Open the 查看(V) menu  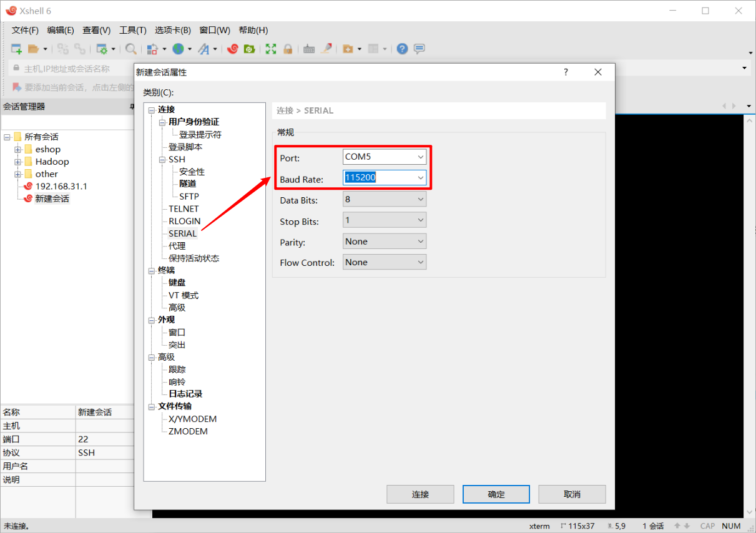(96, 30)
